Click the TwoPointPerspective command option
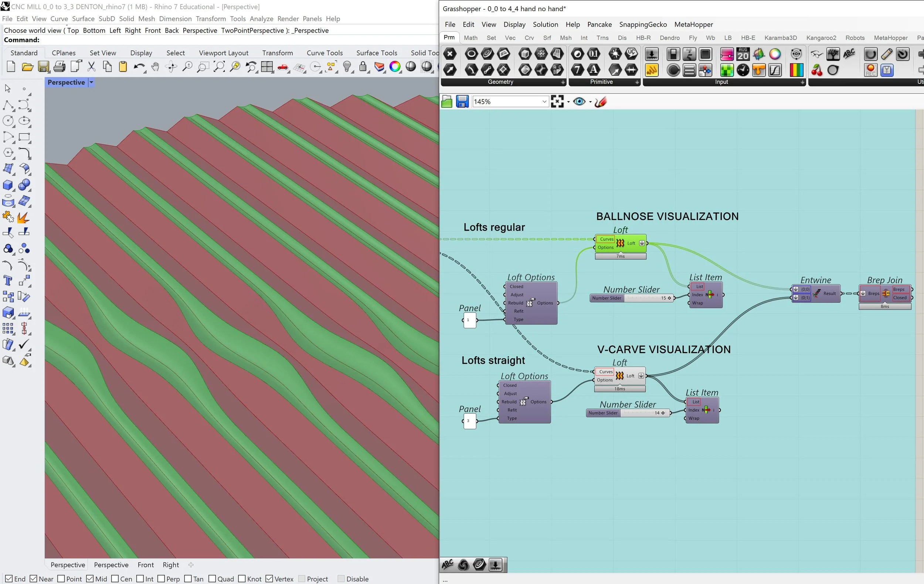This screenshot has width=924, height=584. (252, 30)
